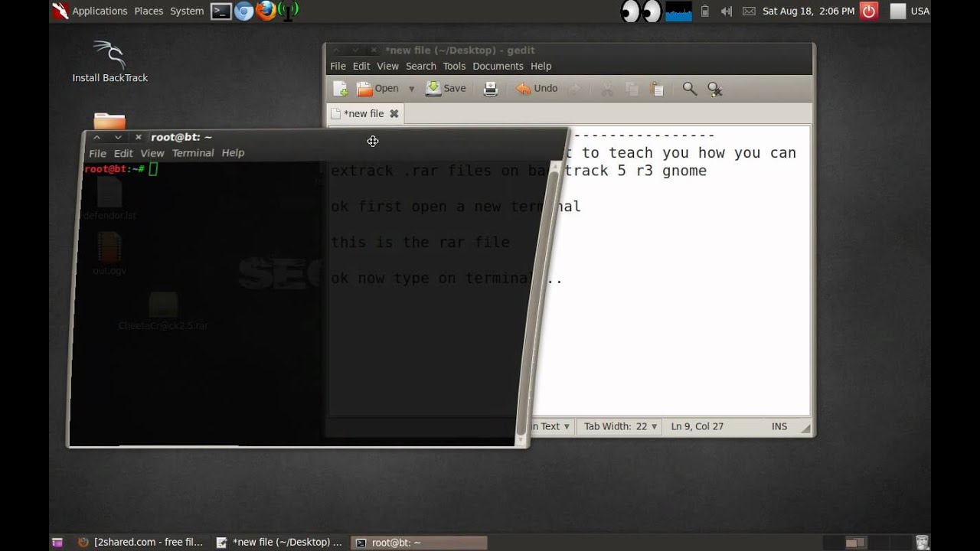Image resolution: width=980 pixels, height=551 pixels.
Task: Undo the last edit in gedit
Action: [537, 89]
